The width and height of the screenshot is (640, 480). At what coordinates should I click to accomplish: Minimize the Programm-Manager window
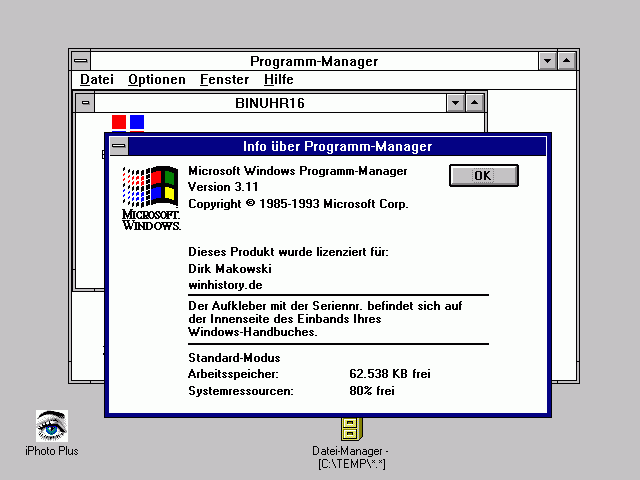pos(548,61)
